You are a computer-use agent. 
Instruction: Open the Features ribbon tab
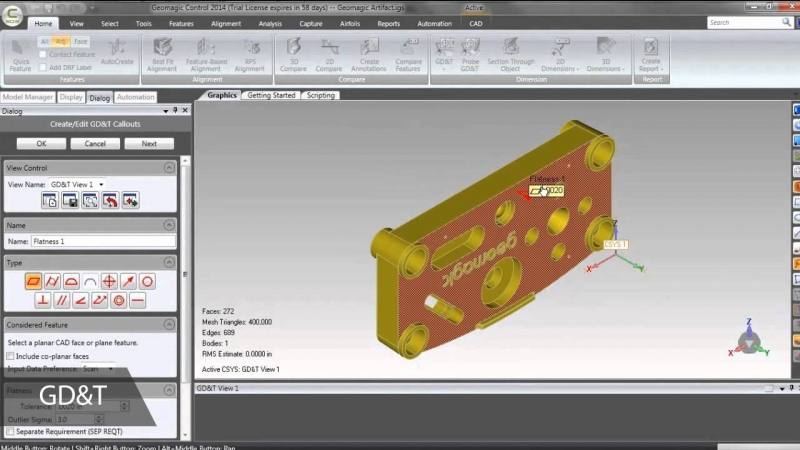pyautogui.click(x=181, y=23)
